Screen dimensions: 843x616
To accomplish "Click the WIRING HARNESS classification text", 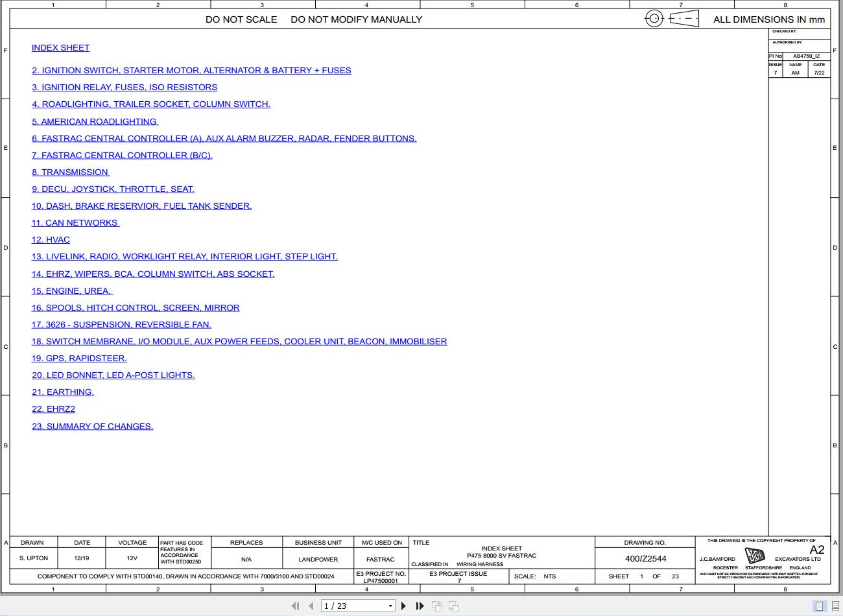I will click(480, 564).
